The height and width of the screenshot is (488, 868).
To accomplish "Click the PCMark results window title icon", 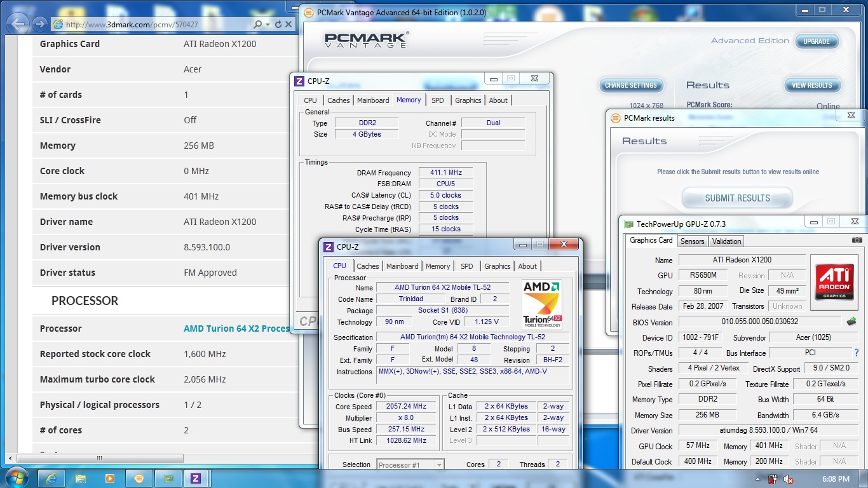I will tap(614, 118).
